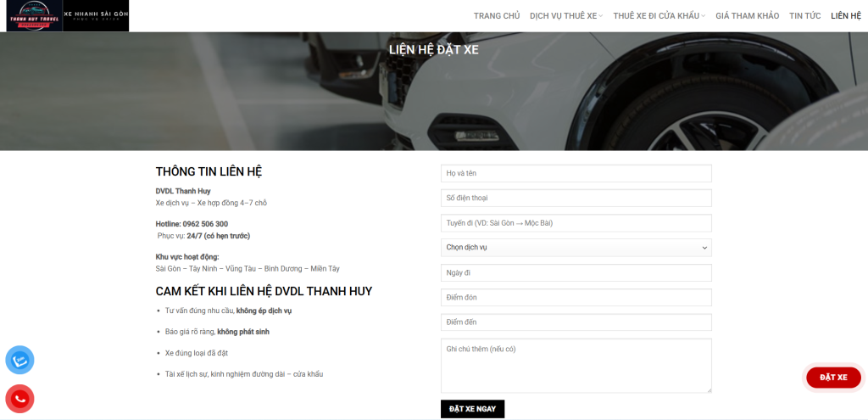Click the red floating Đặt xe button
868x420 pixels.
pyautogui.click(x=832, y=378)
